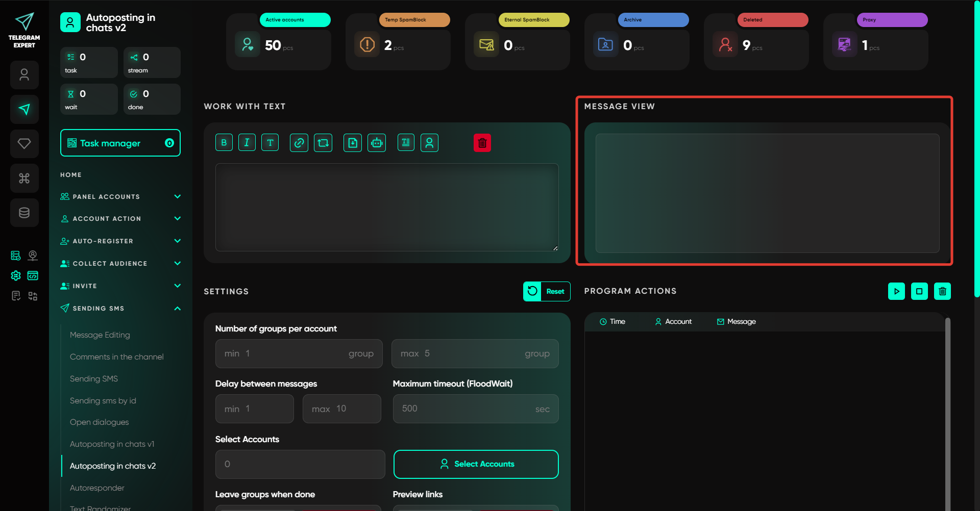Apply italic formatting to text

pos(247,143)
